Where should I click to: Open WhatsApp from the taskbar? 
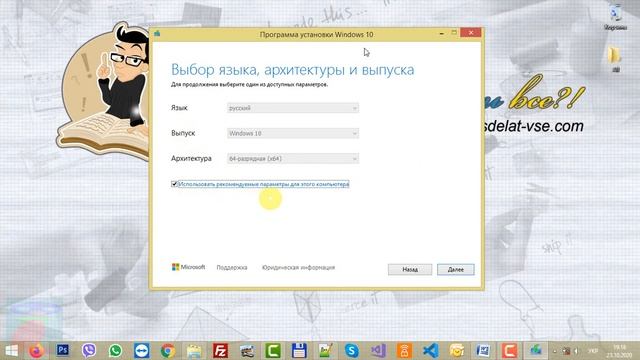click(x=115, y=351)
